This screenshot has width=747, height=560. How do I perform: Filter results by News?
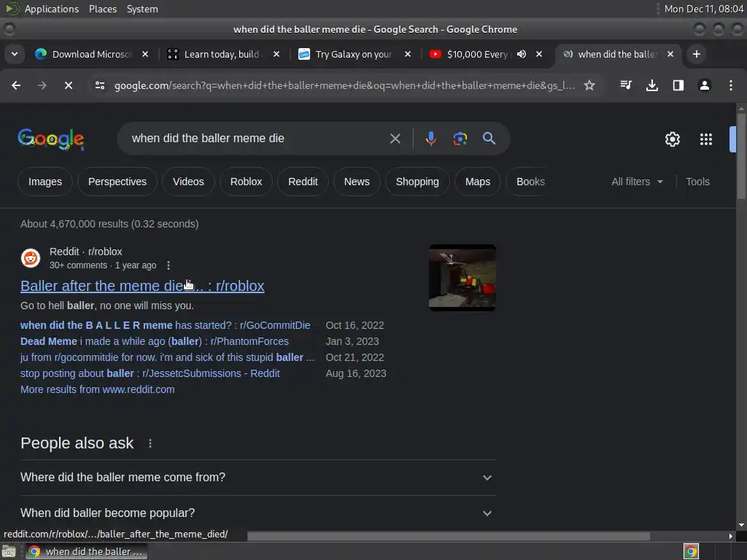click(x=356, y=182)
